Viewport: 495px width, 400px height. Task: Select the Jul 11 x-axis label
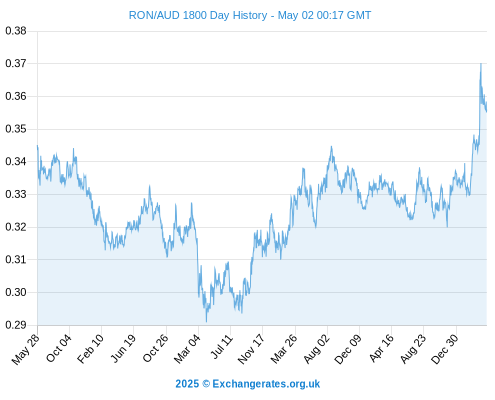tap(222, 347)
